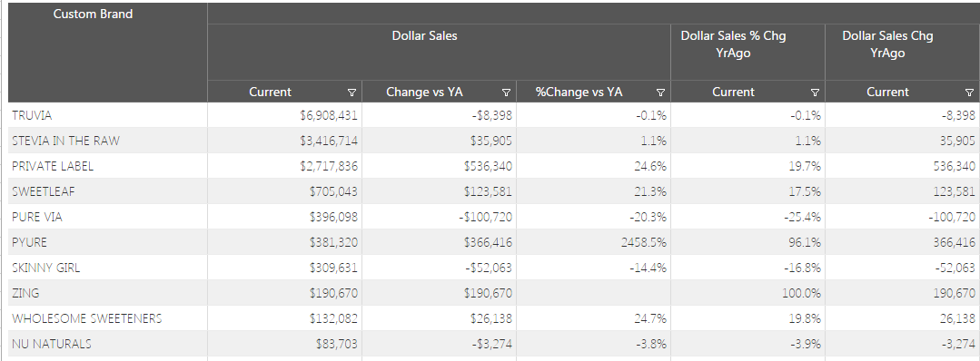Image resolution: width=980 pixels, height=361 pixels.
Task: Open filter icon on %Change vs YA column
Action: tap(660, 93)
